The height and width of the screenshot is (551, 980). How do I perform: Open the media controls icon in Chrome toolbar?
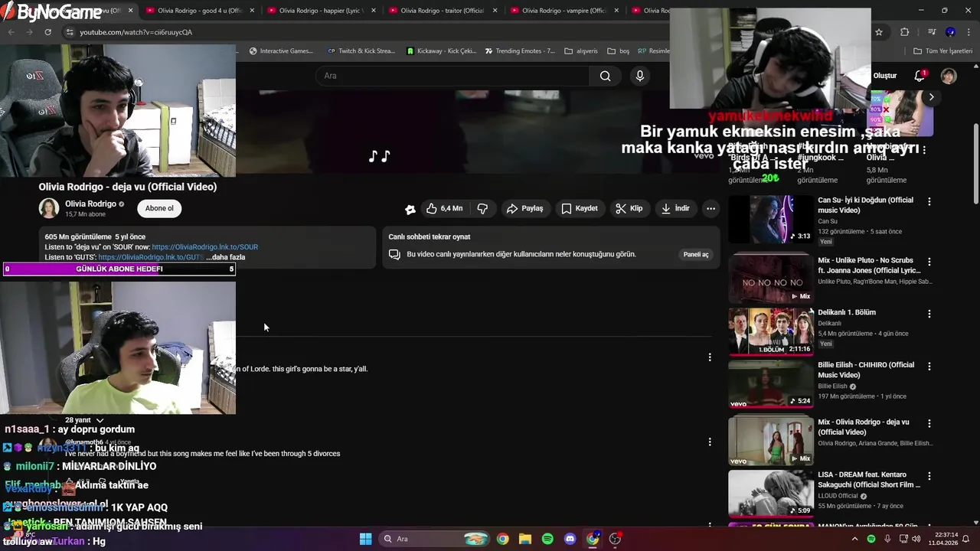click(x=932, y=32)
